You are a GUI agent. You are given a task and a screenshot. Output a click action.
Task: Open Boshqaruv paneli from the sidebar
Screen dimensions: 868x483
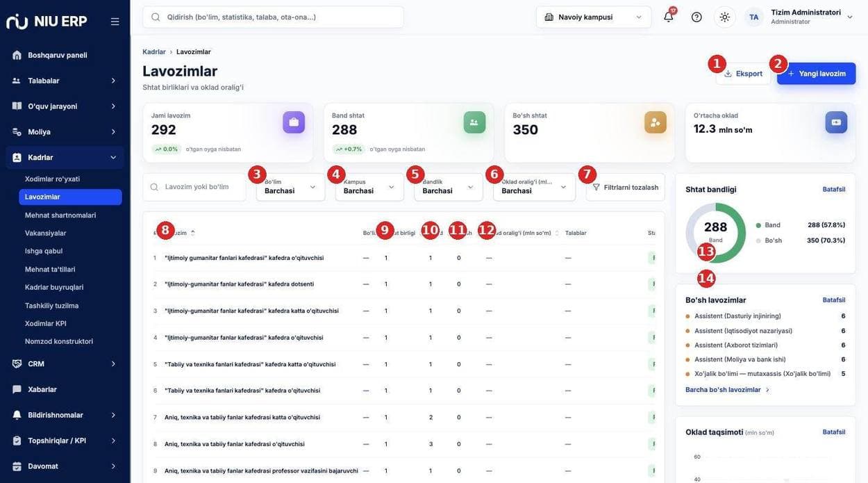(65, 55)
